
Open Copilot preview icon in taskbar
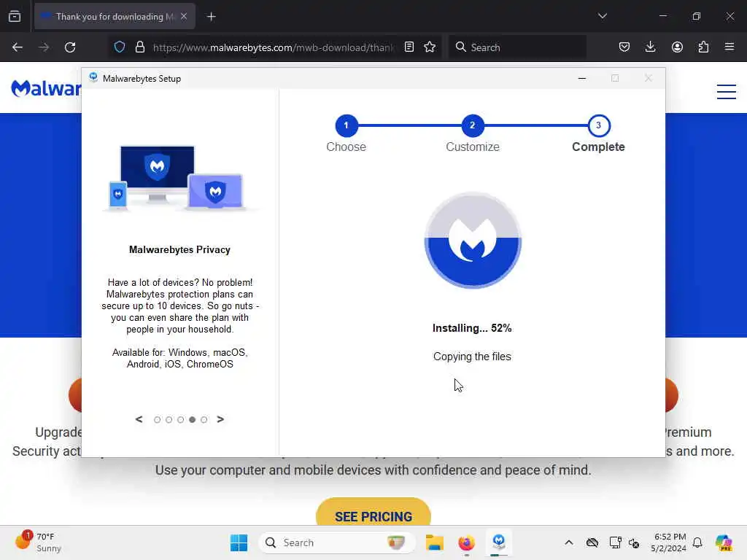[724, 542]
